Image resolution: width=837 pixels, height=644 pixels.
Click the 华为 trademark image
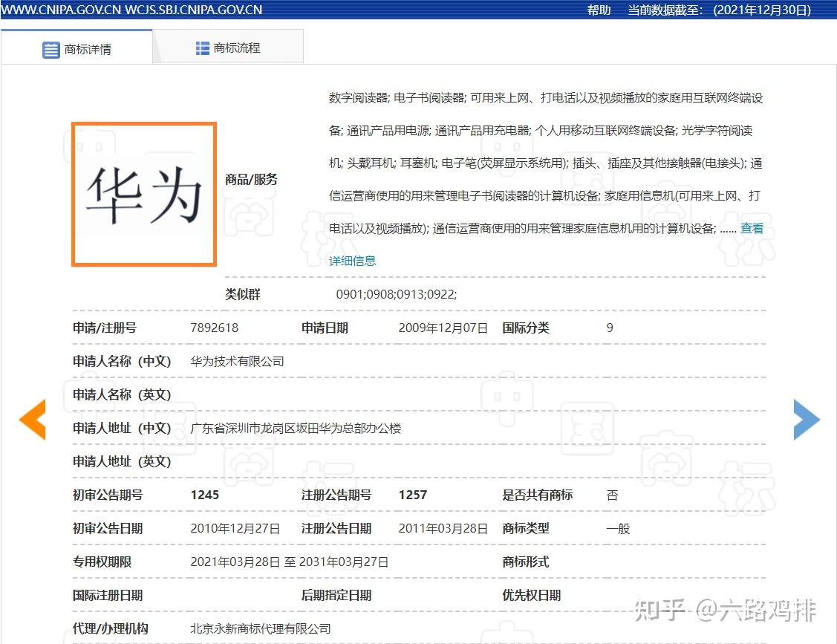pyautogui.click(x=144, y=194)
